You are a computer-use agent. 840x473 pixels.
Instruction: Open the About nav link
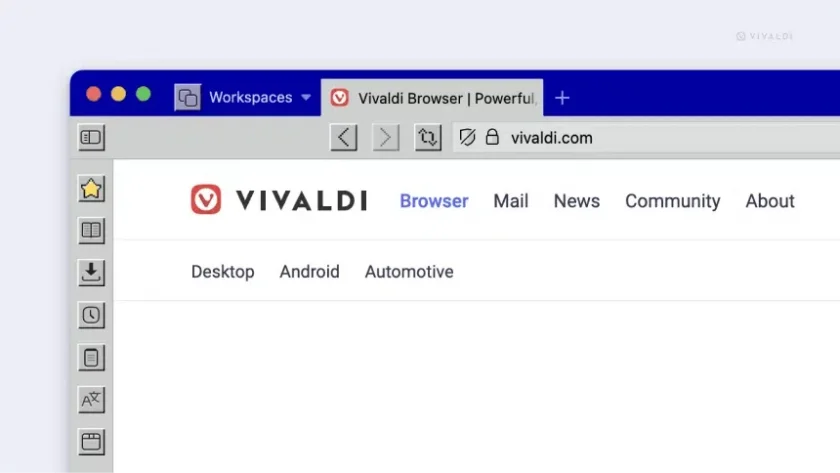[x=770, y=201]
